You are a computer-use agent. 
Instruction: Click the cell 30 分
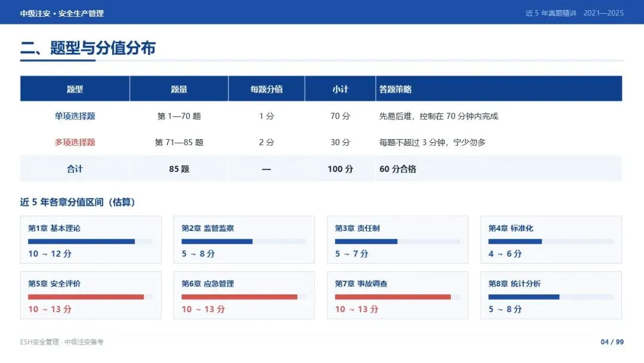340,142
